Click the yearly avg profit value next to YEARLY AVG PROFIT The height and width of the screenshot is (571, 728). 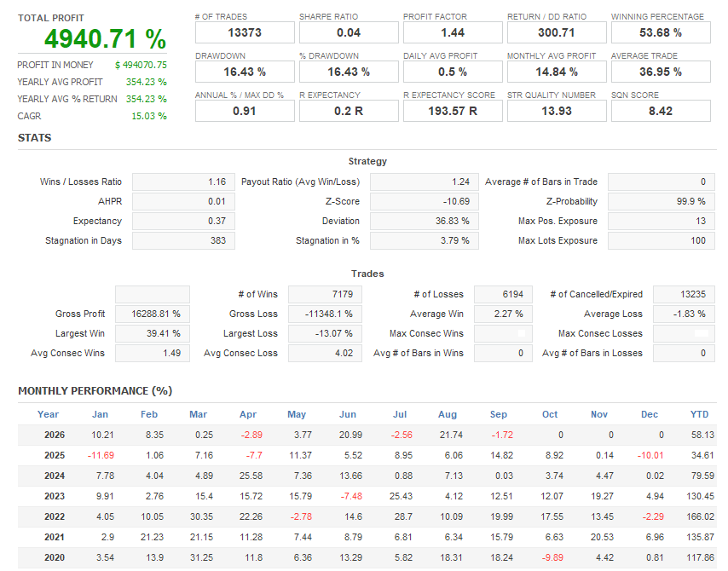147,82
